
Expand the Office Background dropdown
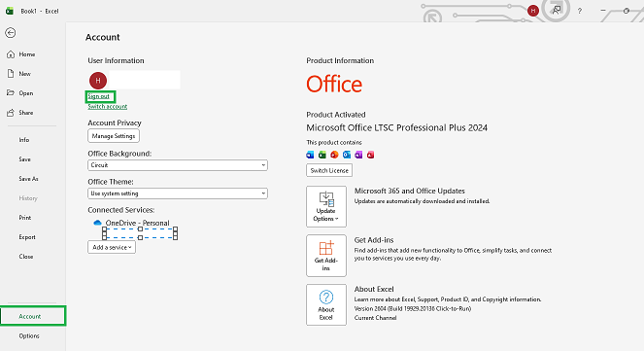pos(178,165)
